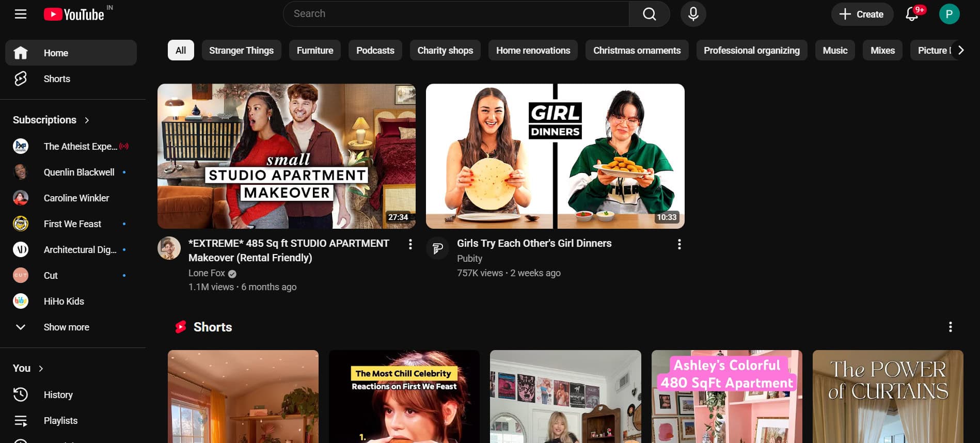The image size is (980, 443).
Task: Open First We Feast subscription
Action: [72, 224]
